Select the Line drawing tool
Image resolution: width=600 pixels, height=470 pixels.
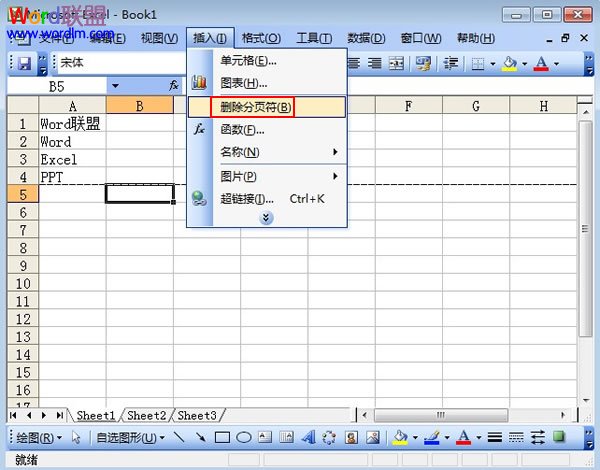click(179, 437)
